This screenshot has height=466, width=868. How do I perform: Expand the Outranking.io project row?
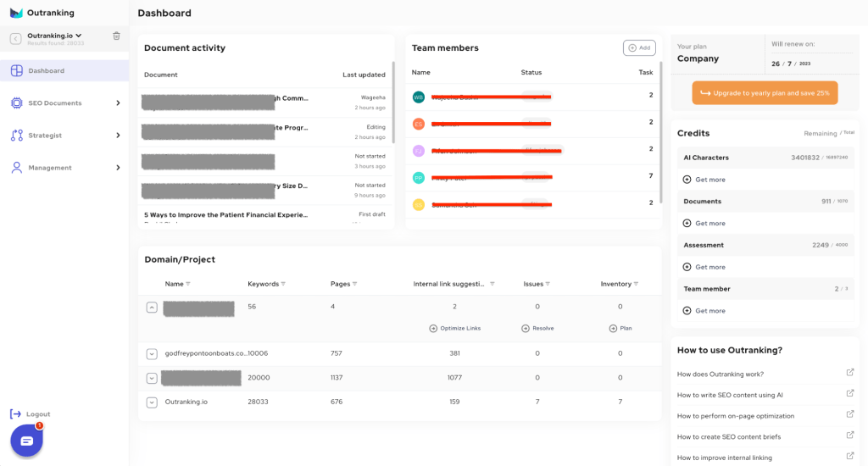[152, 402]
